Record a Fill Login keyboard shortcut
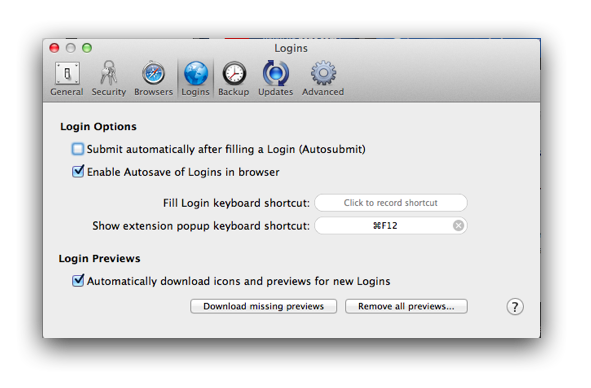The width and height of the screenshot is (591, 388). coord(391,203)
